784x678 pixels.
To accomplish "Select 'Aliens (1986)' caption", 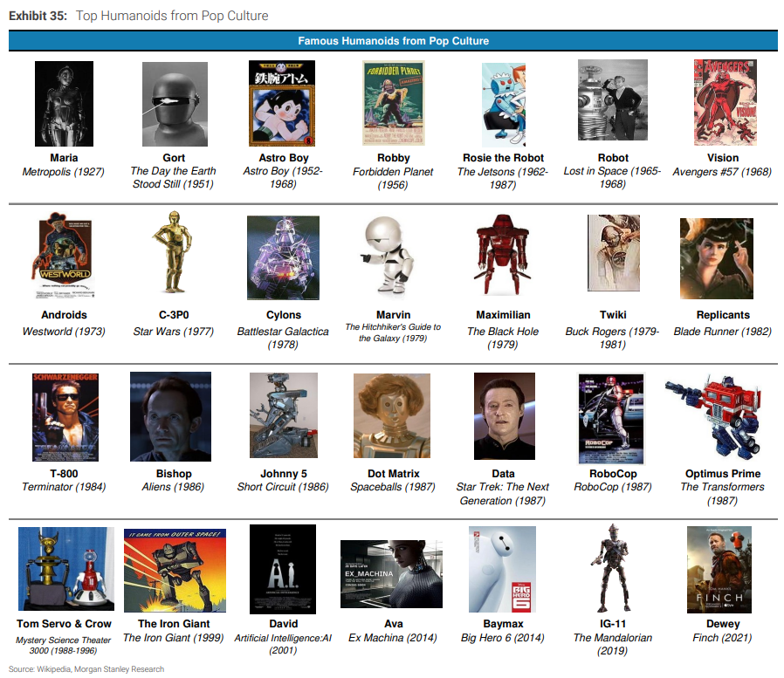I will pyautogui.click(x=173, y=487).
